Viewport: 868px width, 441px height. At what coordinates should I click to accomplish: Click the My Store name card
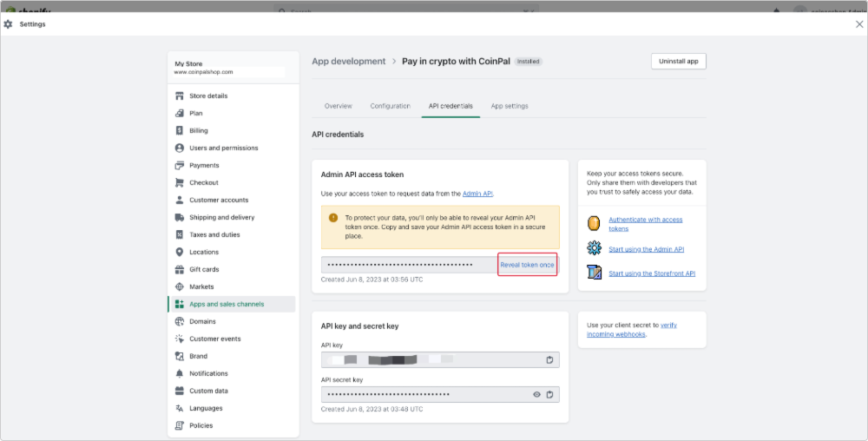pos(233,68)
